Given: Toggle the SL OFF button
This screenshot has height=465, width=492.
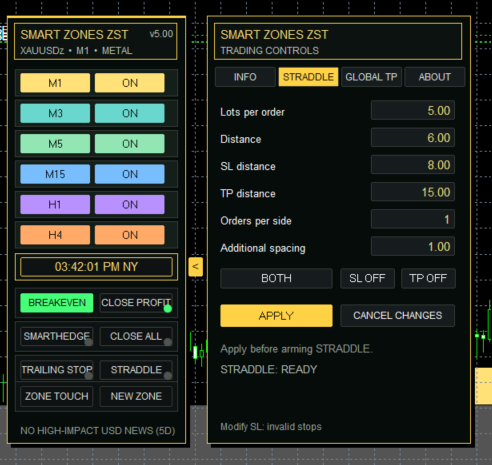Looking at the screenshot, I should 367,278.
